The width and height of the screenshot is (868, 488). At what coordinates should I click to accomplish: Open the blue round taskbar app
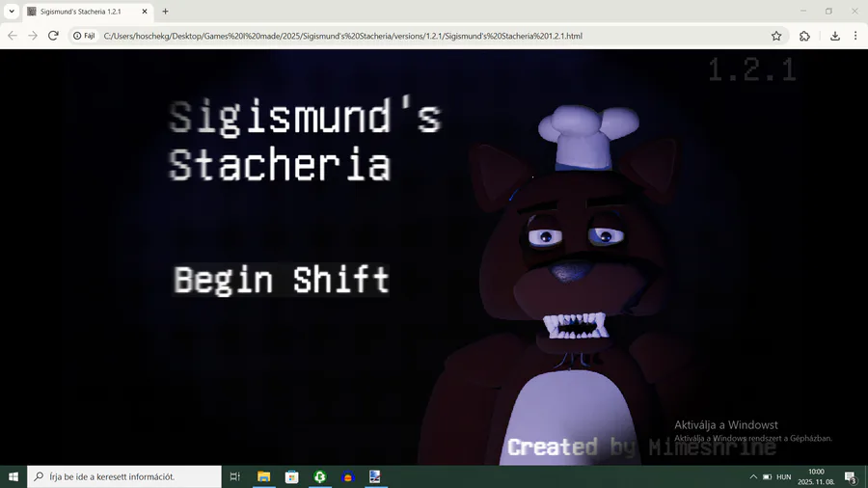point(347,476)
